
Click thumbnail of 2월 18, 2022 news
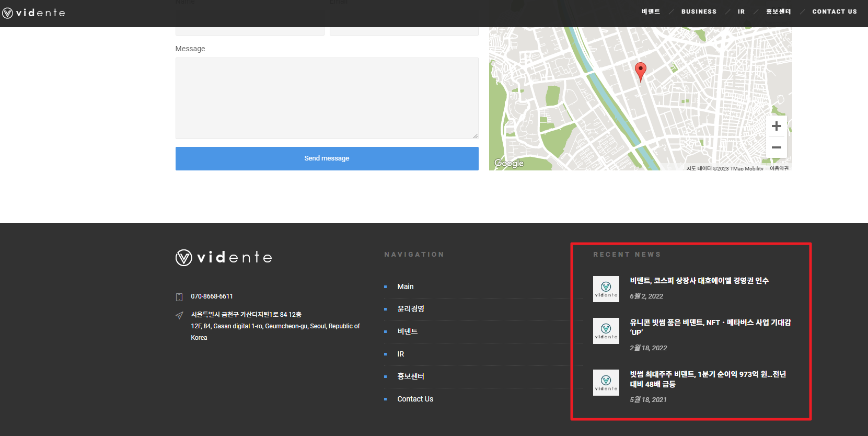(606, 331)
